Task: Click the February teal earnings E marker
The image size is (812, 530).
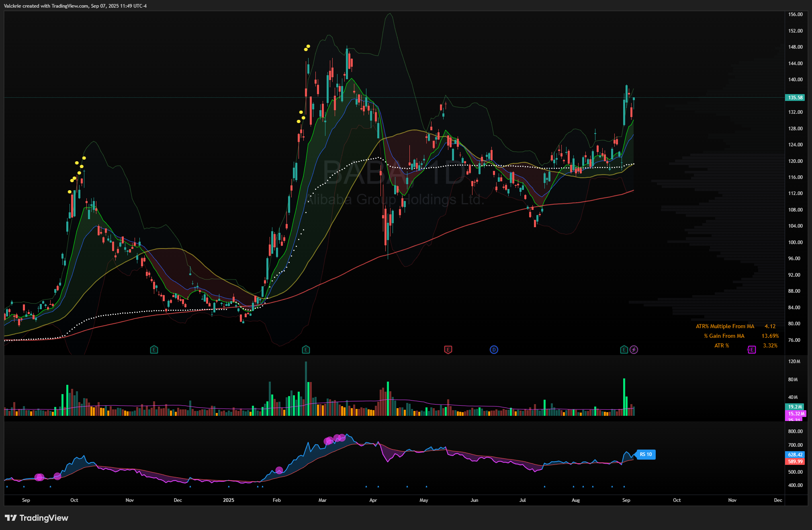Action: [x=306, y=349]
